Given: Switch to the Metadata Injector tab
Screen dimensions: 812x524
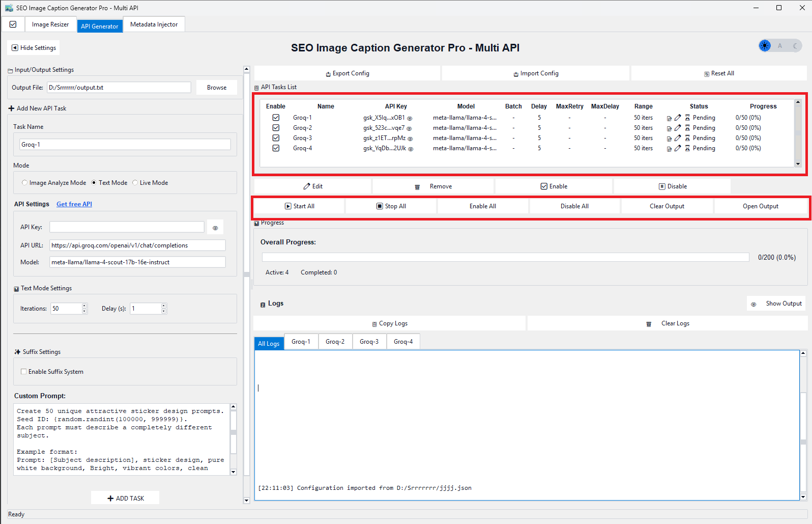Looking at the screenshot, I should coord(154,24).
